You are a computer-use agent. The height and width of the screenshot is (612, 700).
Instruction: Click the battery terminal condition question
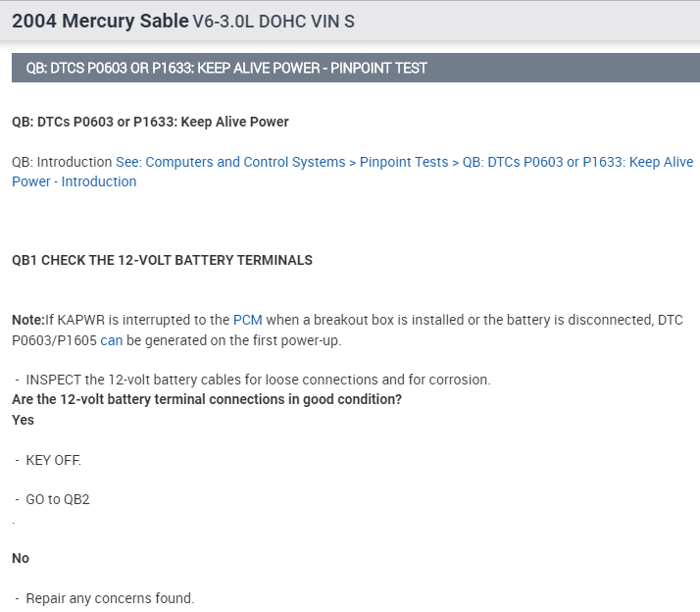207,399
